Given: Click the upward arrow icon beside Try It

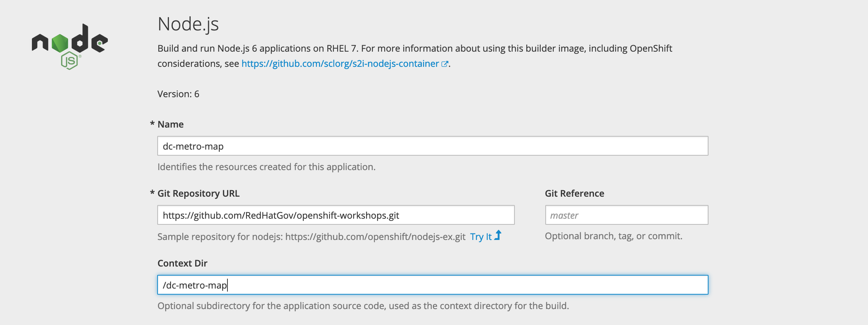Looking at the screenshot, I should pos(498,235).
